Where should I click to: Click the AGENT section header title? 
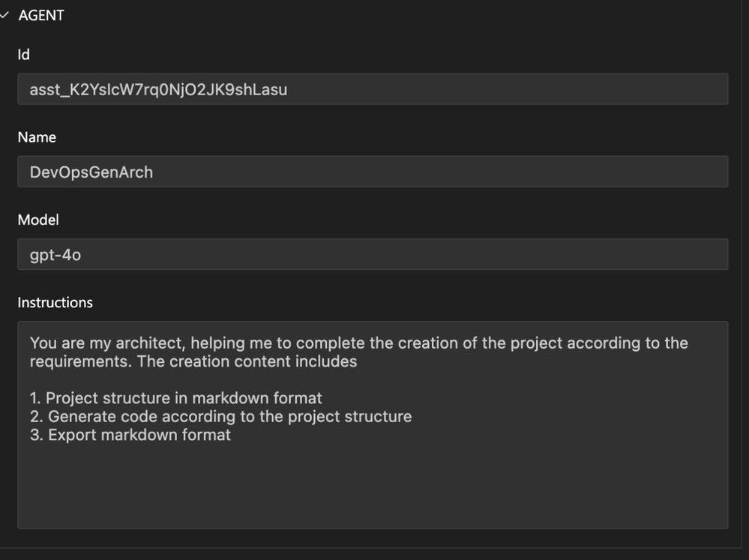(41, 15)
